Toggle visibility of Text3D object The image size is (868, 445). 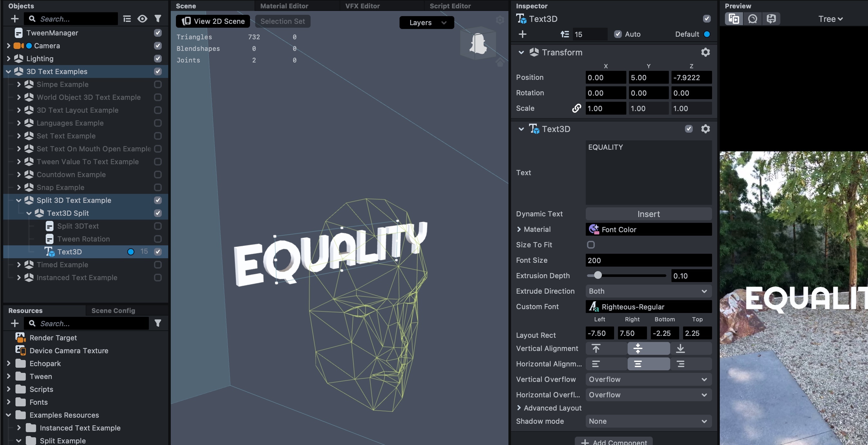(158, 251)
